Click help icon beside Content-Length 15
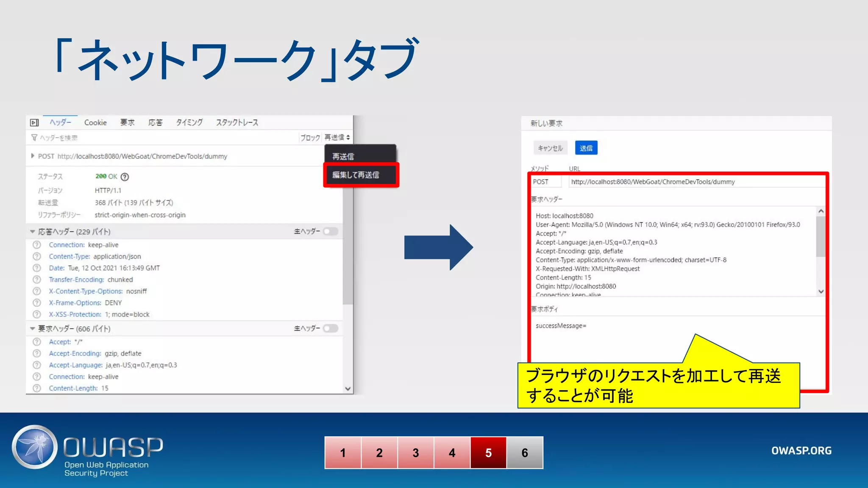The height and width of the screenshot is (488, 868). [x=37, y=388]
